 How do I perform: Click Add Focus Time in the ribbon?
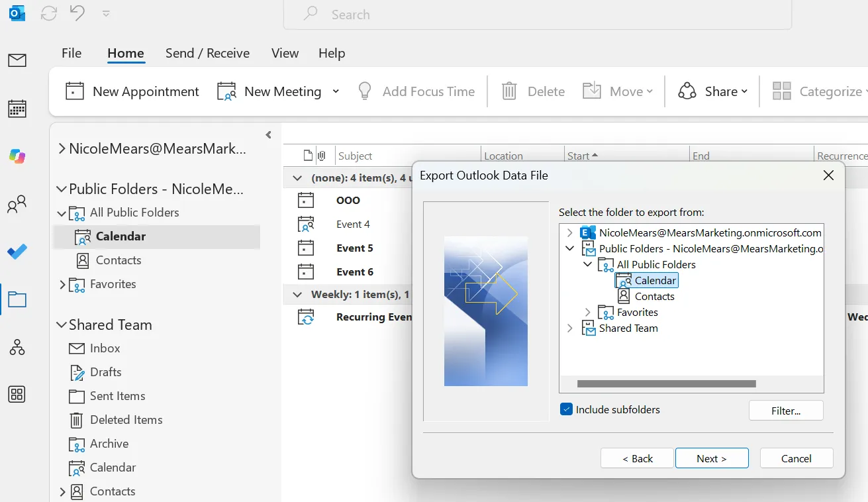coord(416,91)
